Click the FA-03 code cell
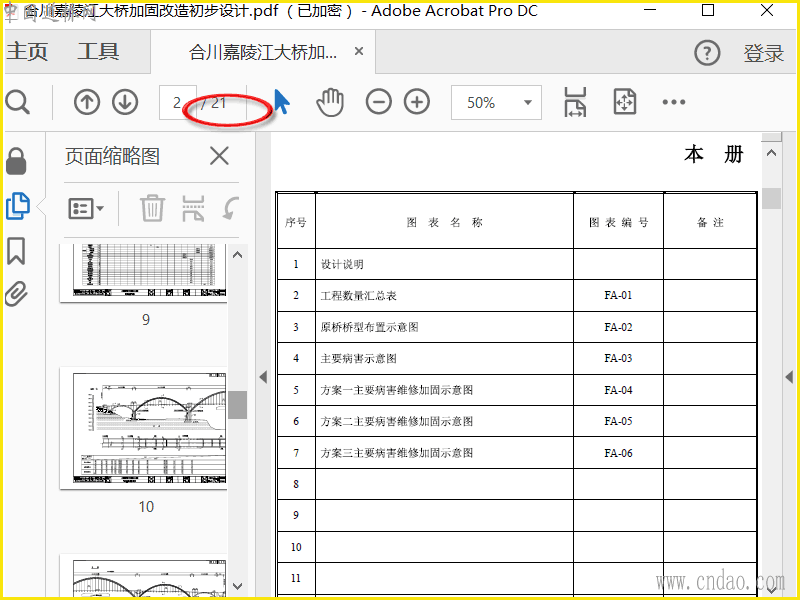The width and height of the screenshot is (800, 600). coord(618,358)
